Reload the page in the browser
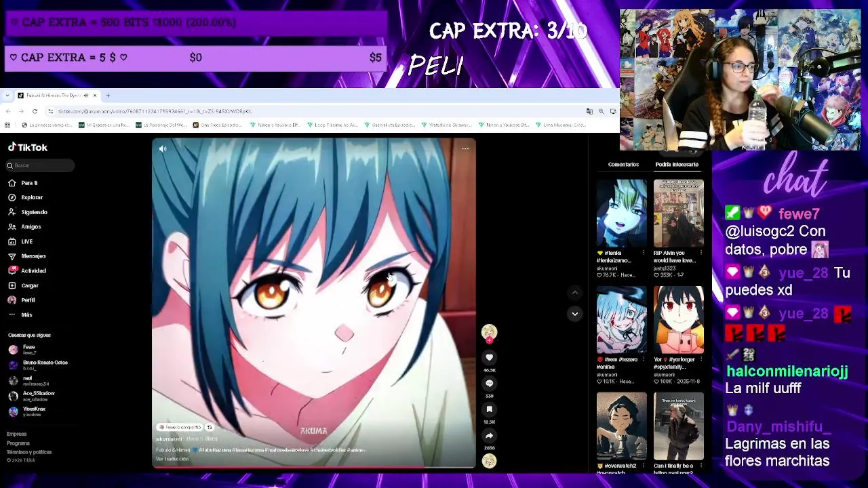The image size is (868, 488). pyautogui.click(x=35, y=111)
